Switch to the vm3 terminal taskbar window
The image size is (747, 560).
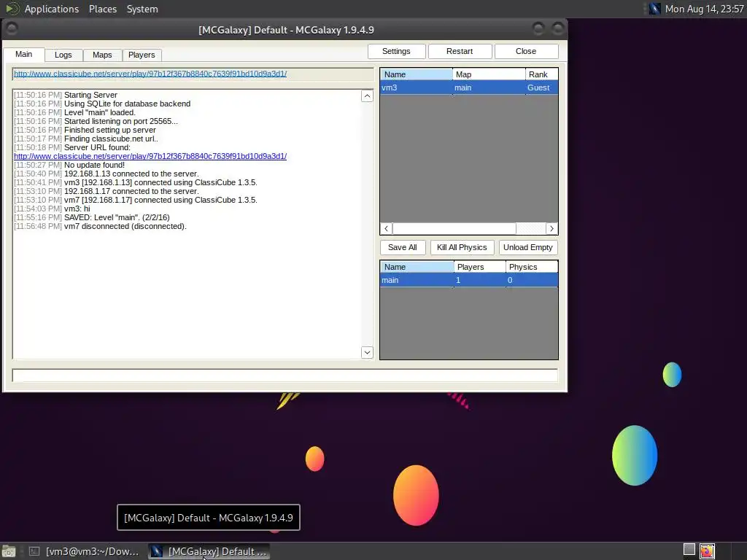pyautogui.click(x=85, y=551)
